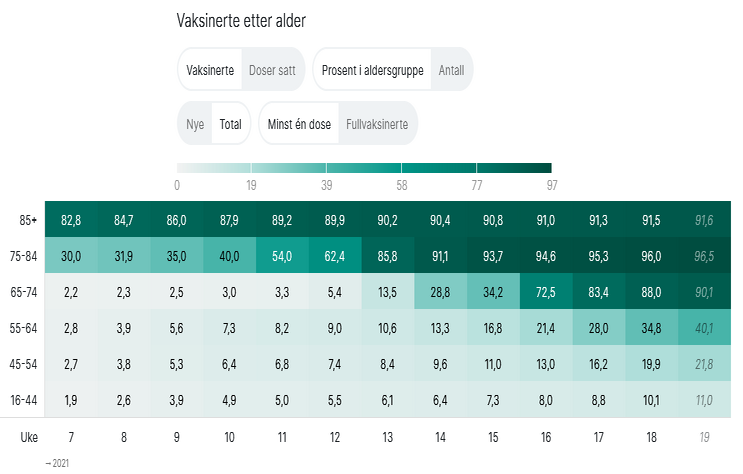Click the 85+ age group row label
743x474 pixels.
click(x=27, y=220)
